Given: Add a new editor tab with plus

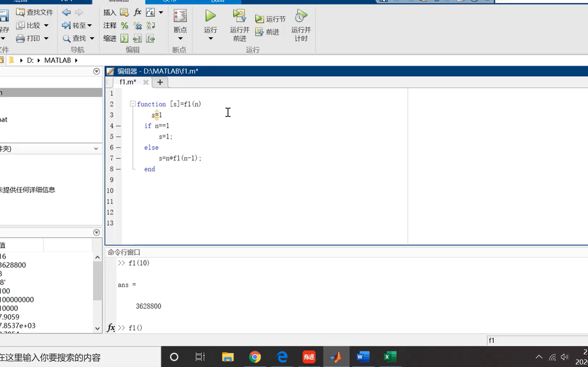Looking at the screenshot, I should [x=160, y=82].
